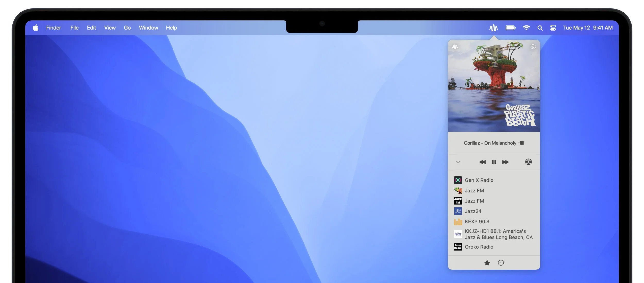Click the Wi-Fi status icon
644x283 pixels.
point(527,28)
